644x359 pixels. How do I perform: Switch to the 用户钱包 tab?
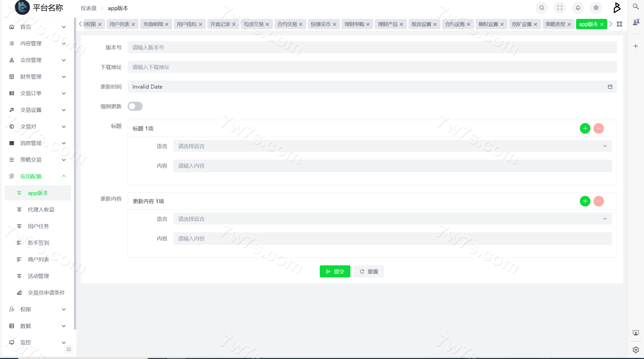click(x=186, y=24)
